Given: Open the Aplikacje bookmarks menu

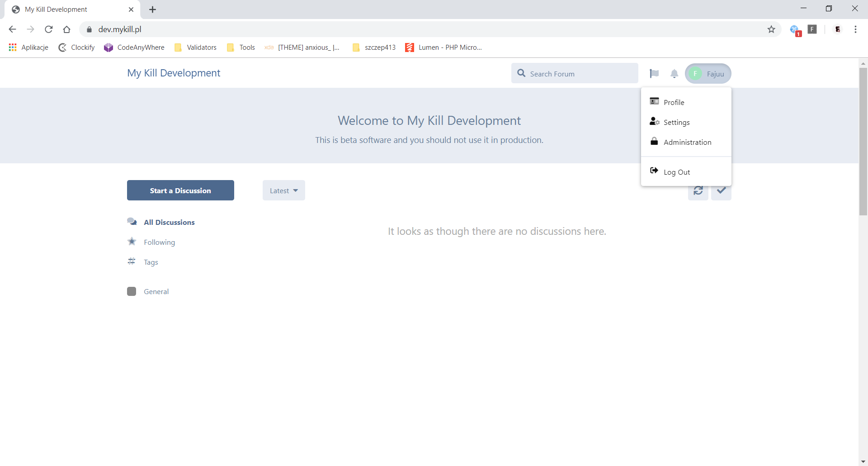Looking at the screenshot, I should (x=28, y=47).
